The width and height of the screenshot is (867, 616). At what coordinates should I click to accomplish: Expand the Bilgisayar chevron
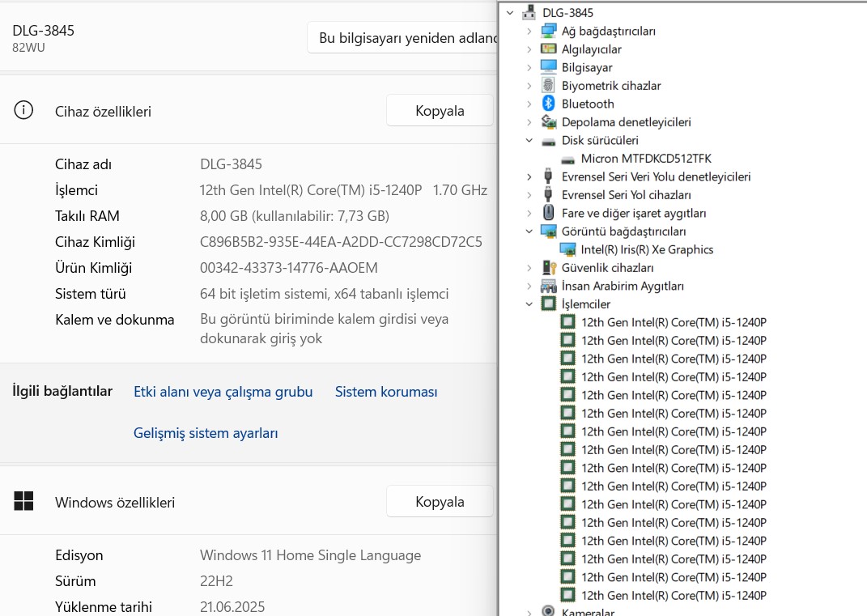[529, 67]
